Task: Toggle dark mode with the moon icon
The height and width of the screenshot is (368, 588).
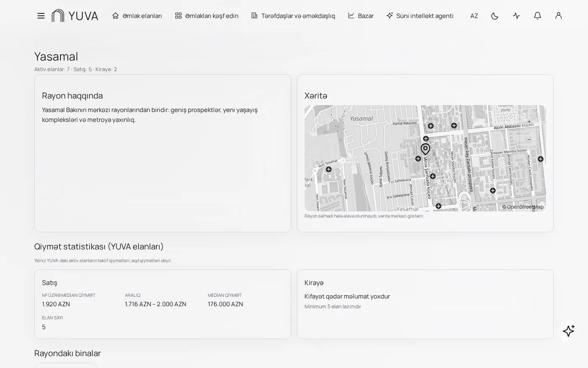Action: point(495,16)
